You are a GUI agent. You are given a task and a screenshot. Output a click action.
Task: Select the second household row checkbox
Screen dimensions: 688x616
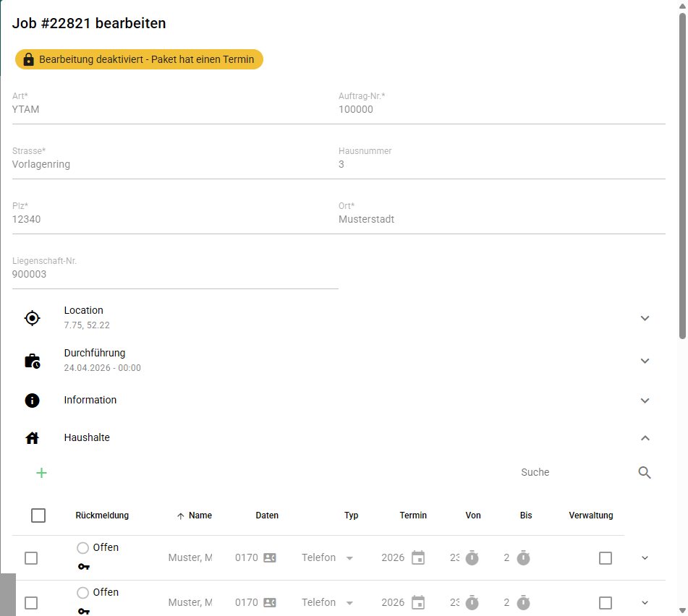click(31, 603)
